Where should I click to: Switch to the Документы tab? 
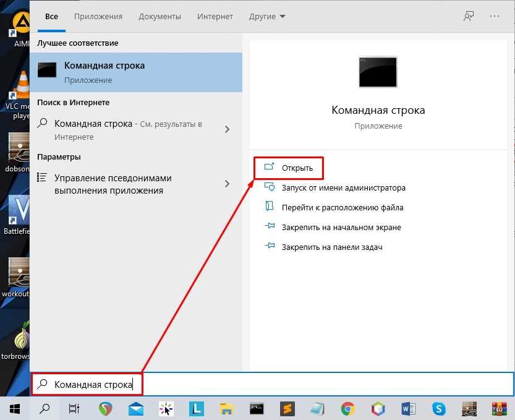pos(160,17)
